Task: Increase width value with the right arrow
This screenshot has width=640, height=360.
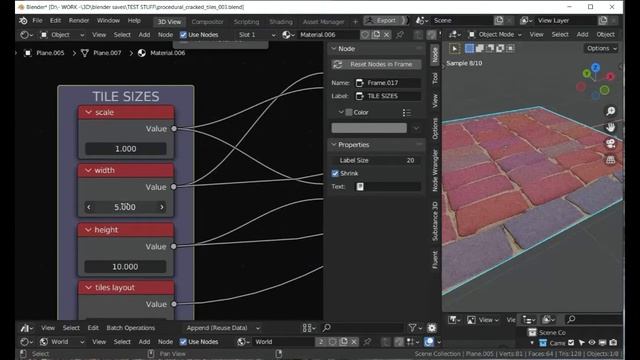Action: (162, 207)
